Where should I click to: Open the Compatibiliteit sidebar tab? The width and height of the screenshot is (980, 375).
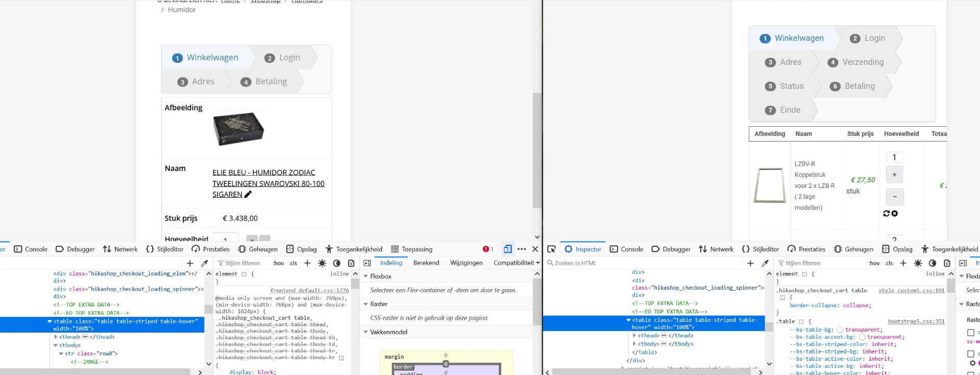(x=514, y=263)
